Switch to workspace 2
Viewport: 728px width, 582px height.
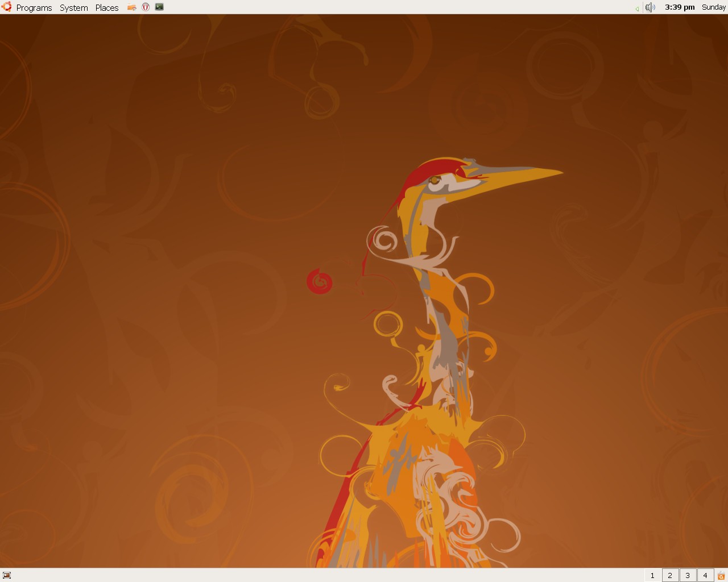click(x=670, y=575)
